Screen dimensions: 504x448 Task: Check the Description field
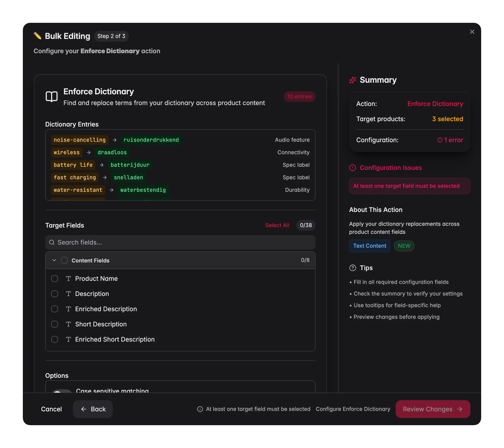54,294
